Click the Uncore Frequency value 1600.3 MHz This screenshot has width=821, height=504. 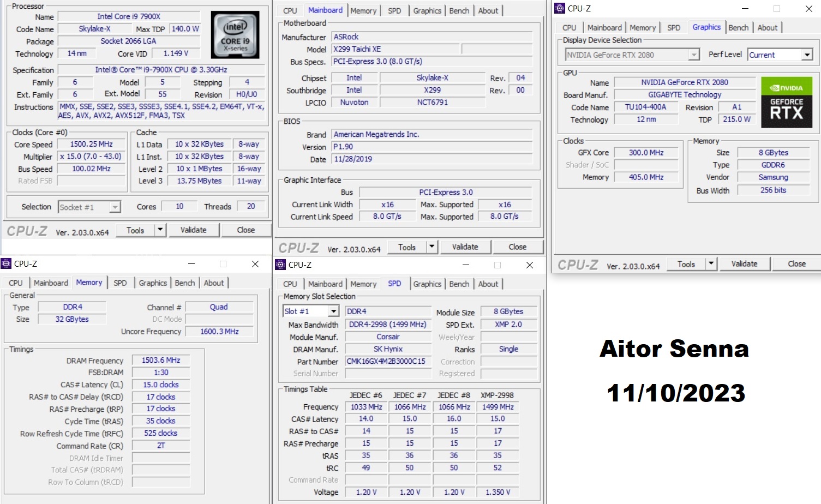(220, 332)
